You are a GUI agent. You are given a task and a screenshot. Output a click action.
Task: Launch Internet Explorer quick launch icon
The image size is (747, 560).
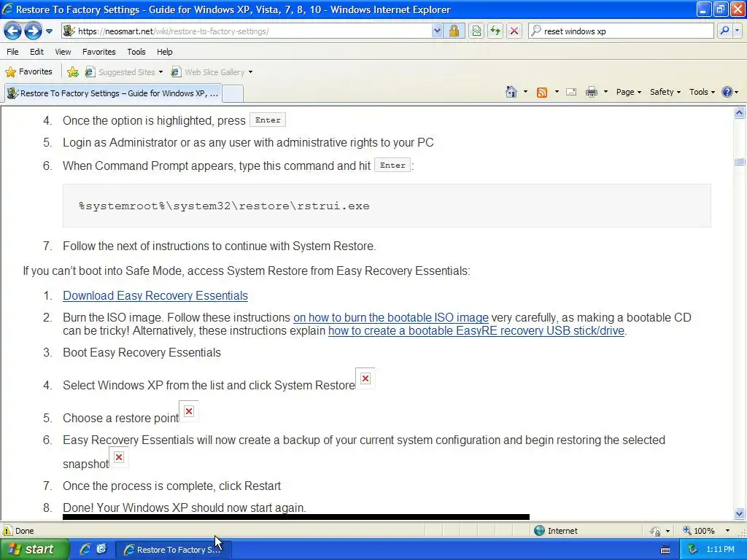(x=85, y=549)
